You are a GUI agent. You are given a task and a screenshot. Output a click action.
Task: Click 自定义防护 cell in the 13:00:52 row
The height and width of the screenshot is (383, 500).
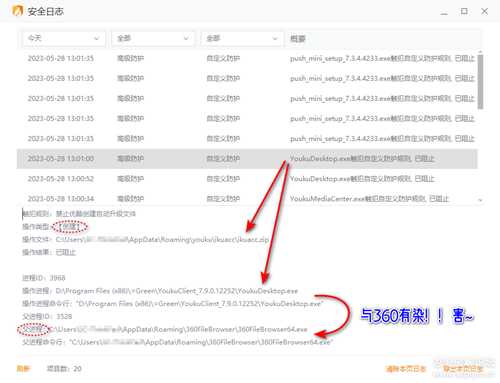(x=223, y=179)
